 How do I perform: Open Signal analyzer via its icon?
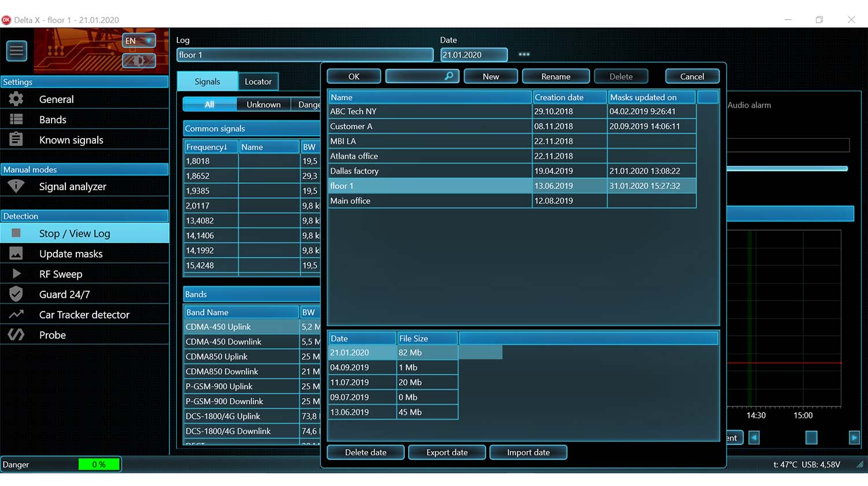tap(16, 186)
